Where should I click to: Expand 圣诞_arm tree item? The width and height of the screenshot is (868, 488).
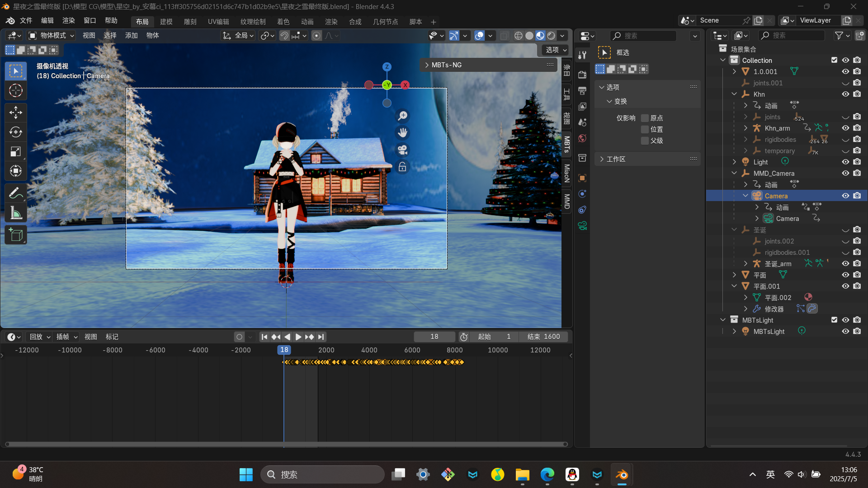745,263
